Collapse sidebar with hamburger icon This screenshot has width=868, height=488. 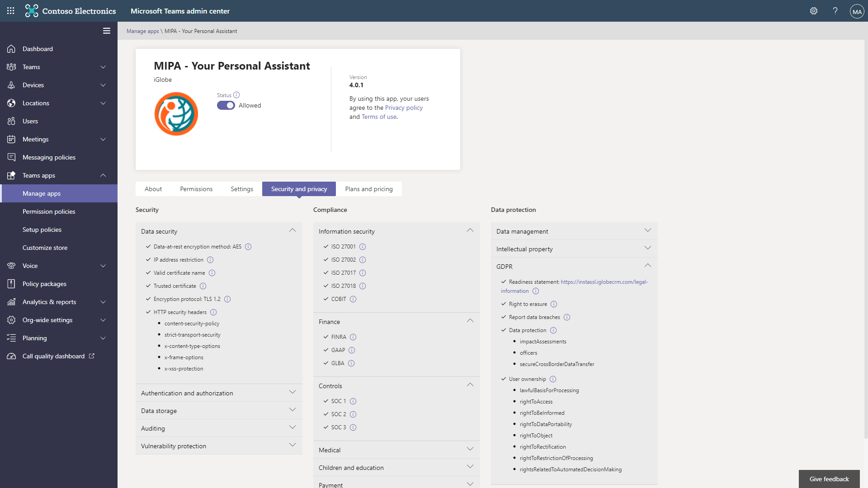coord(107,31)
